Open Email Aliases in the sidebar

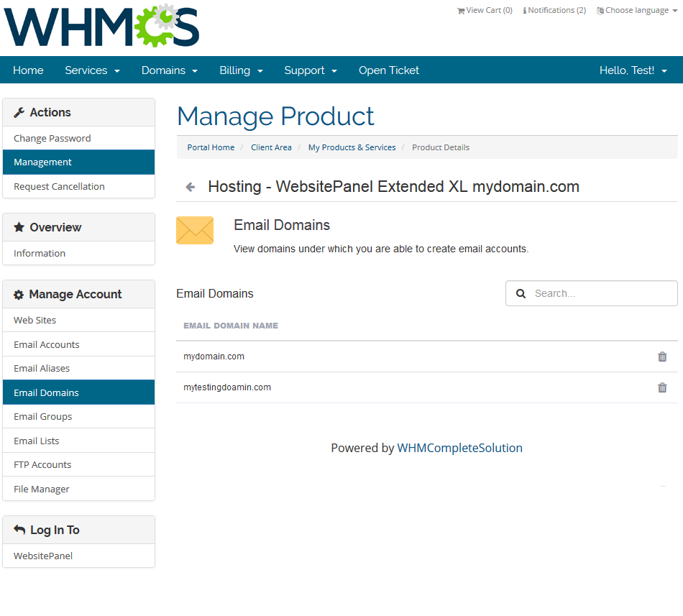pos(78,368)
